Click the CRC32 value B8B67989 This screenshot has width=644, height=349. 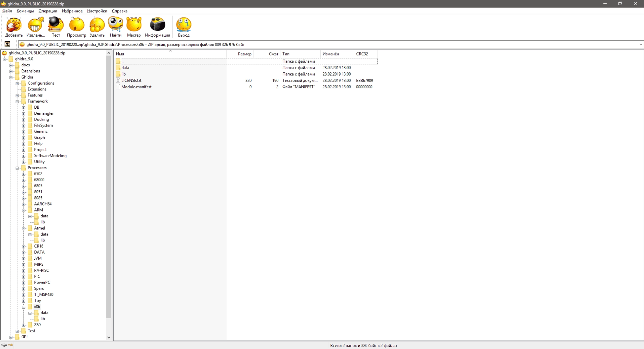(x=364, y=80)
